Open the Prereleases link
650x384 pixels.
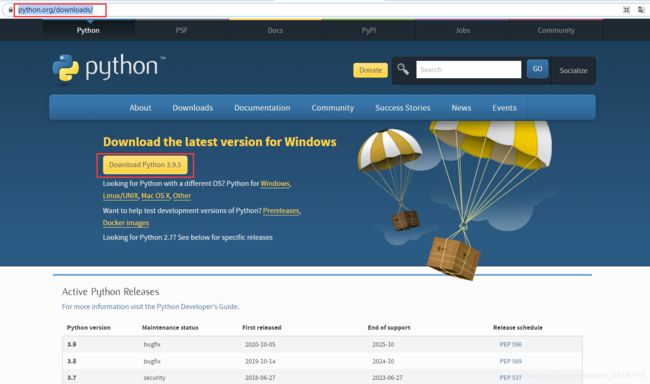[281, 211]
